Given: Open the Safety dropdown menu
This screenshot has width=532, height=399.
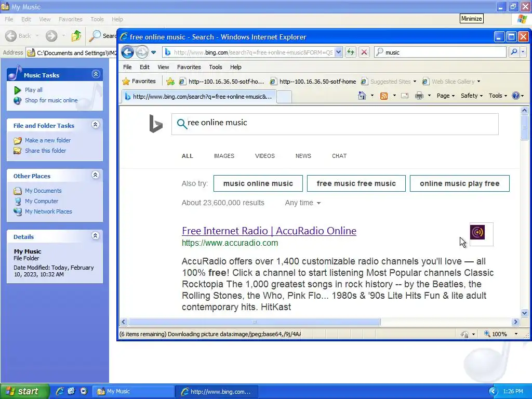Looking at the screenshot, I should [x=472, y=96].
